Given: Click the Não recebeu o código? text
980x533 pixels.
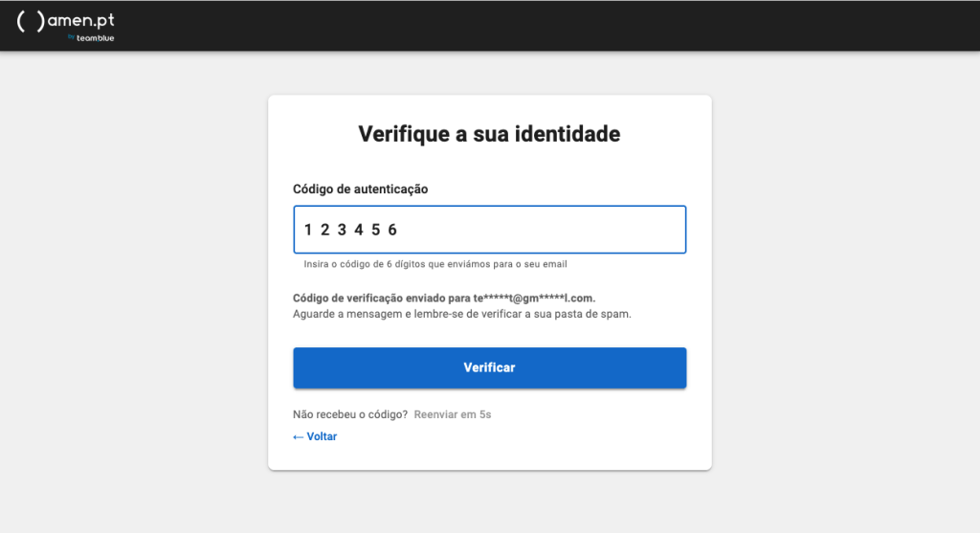Looking at the screenshot, I should [350, 414].
